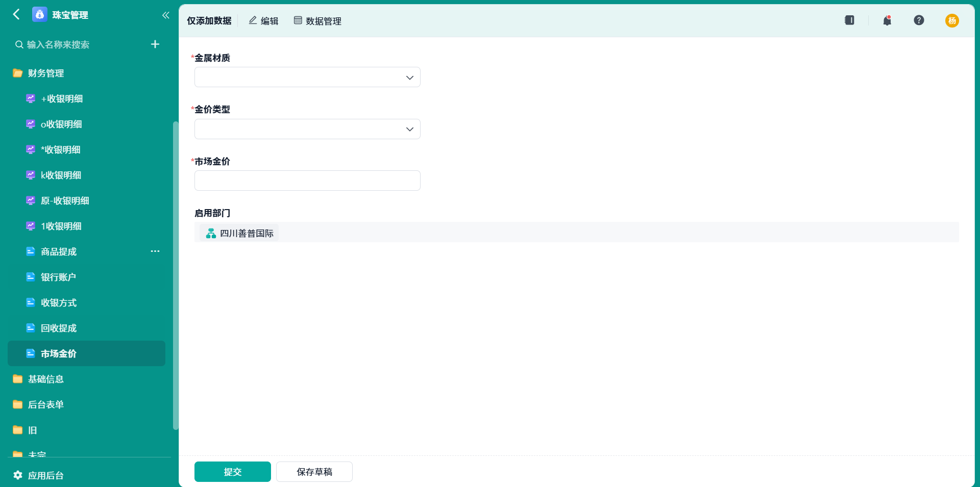This screenshot has width=980, height=487.
Task: Click the 提交 button
Action: (x=233, y=472)
